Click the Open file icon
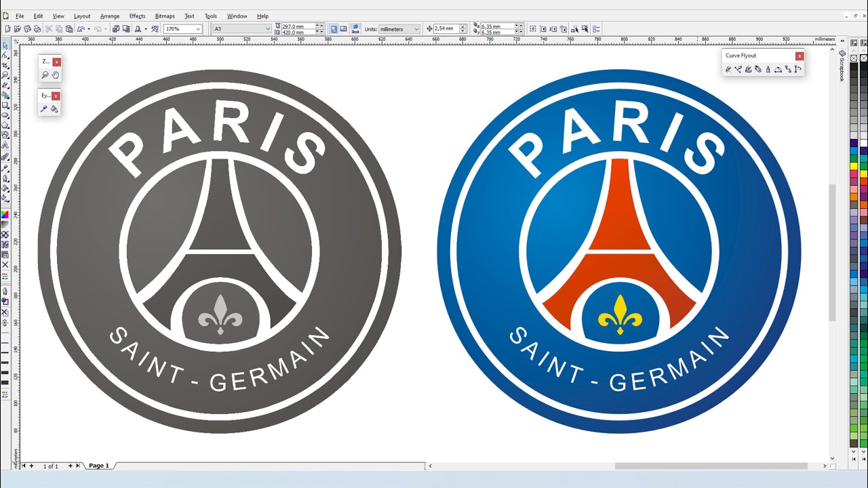This screenshot has width=868, height=488. [x=18, y=29]
